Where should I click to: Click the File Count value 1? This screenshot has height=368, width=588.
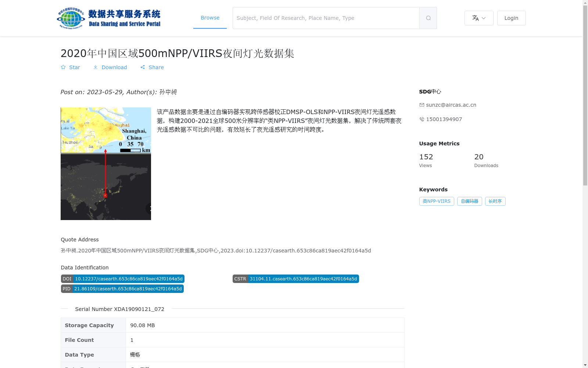tap(132, 340)
